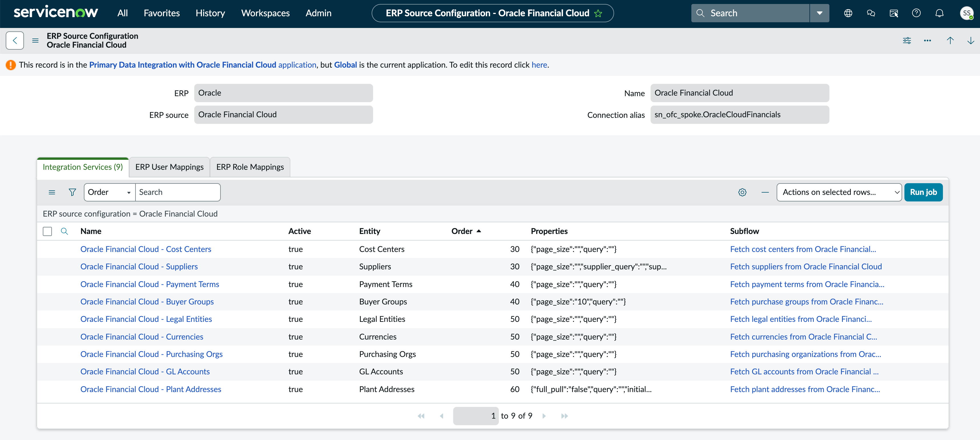
Task: Select the Integration Services (9) tab
Action: tap(82, 167)
